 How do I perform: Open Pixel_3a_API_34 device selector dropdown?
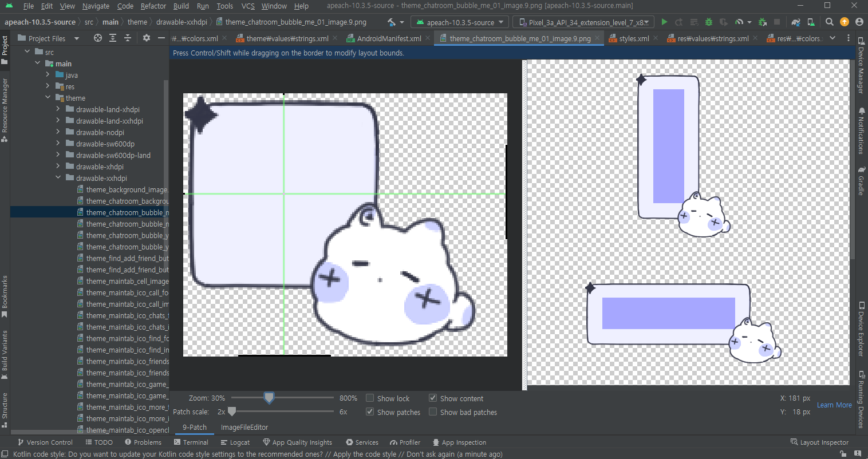(x=583, y=22)
